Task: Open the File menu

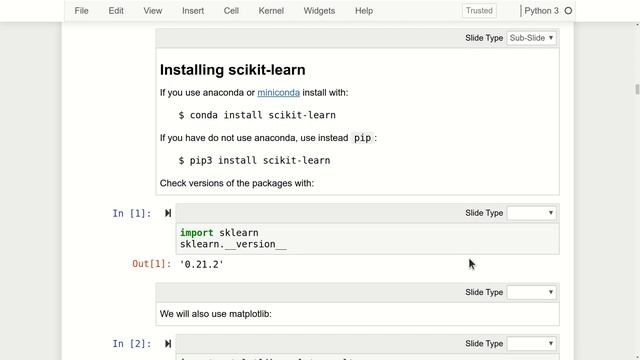Action: tap(81, 11)
